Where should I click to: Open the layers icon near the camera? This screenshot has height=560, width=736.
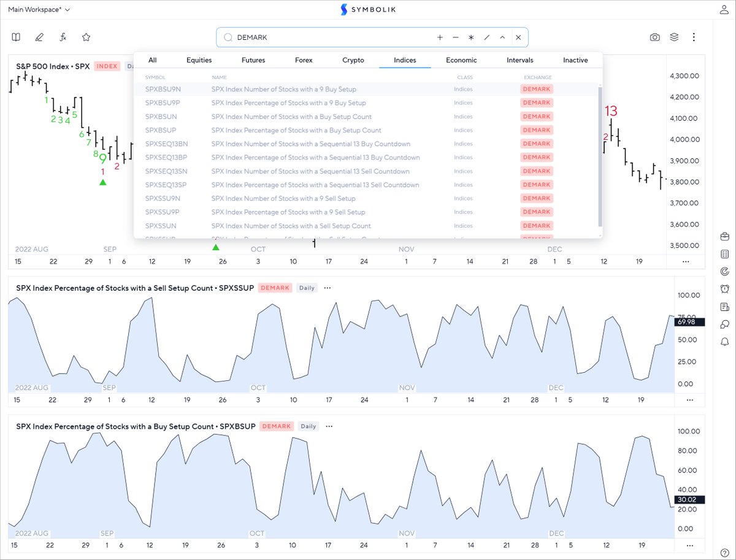[x=674, y=37]
